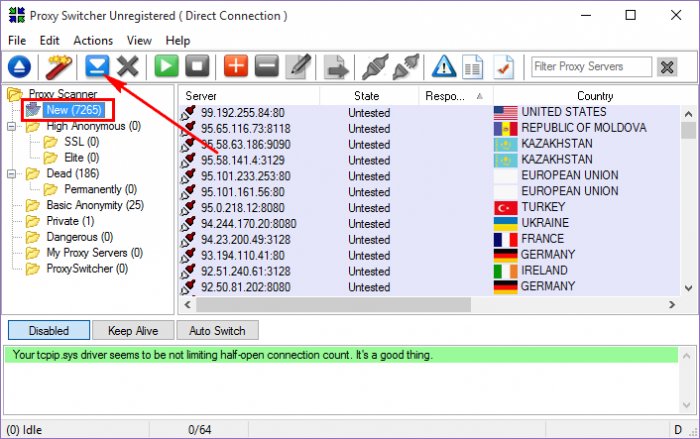Click the Download Proxy Lists button

97,66
